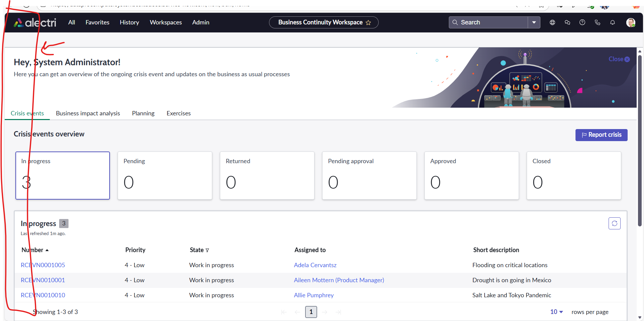Open record RCEVN0001005
Screen dimensions: 644x321
43,265
